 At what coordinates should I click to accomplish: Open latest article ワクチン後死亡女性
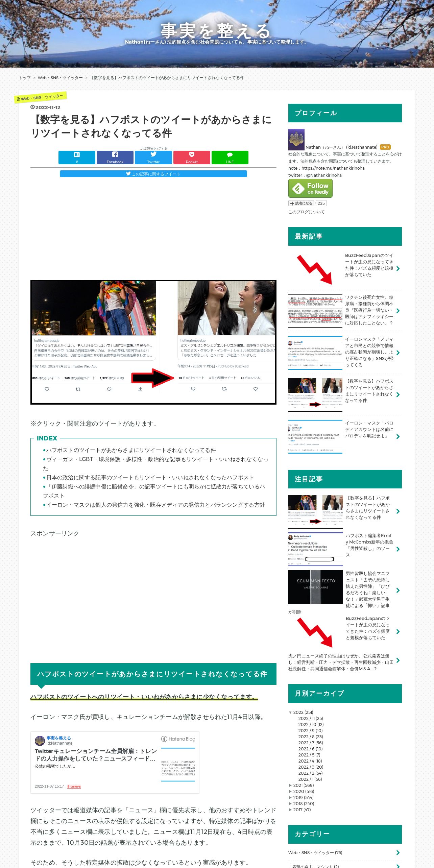click(x=369, y=310)
